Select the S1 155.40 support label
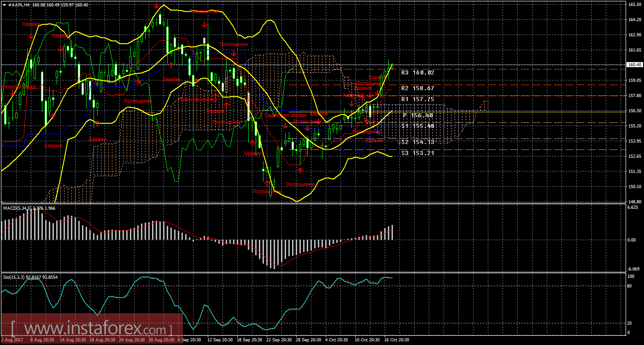Viewport: 644px width, 345px height. [417, 126]
